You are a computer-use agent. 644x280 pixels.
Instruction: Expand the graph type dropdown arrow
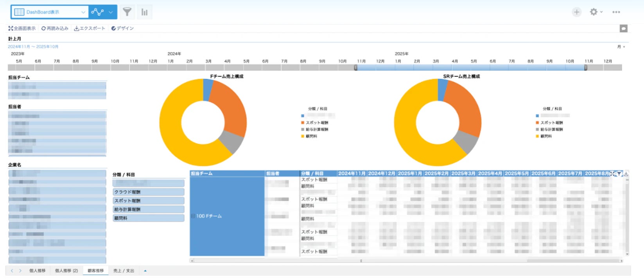click(111, 12)
